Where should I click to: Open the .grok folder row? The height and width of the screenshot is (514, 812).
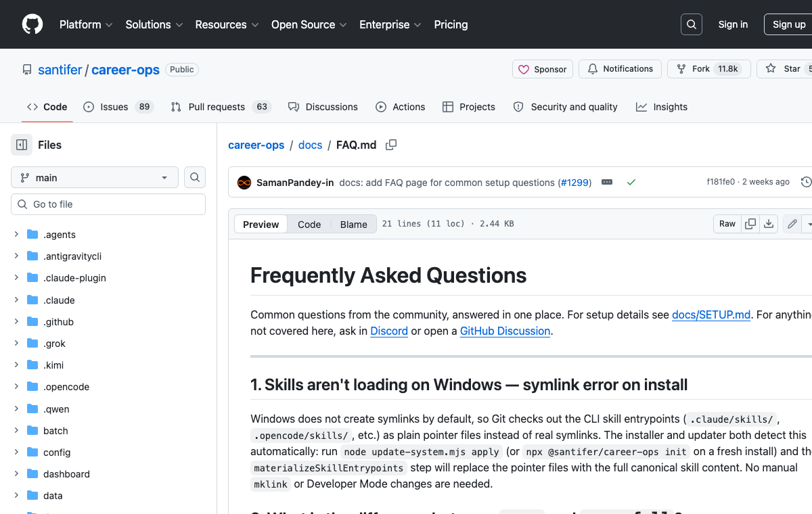click(x=108, y=344)
